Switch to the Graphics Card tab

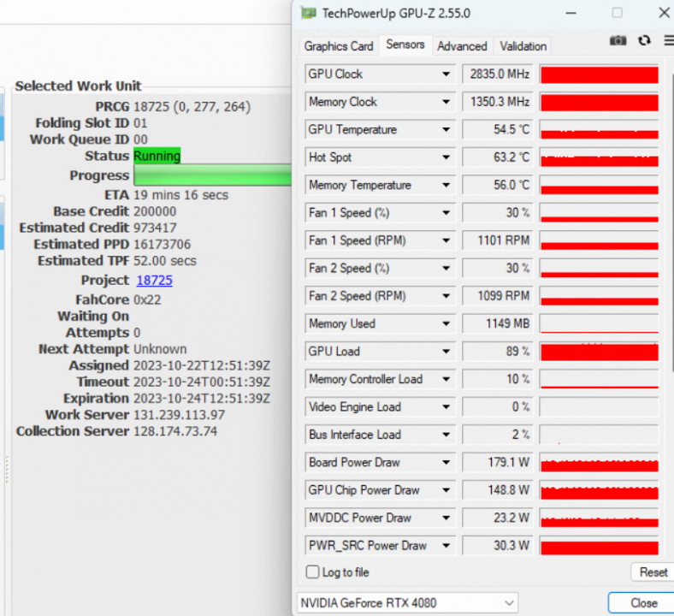(339, 46)
